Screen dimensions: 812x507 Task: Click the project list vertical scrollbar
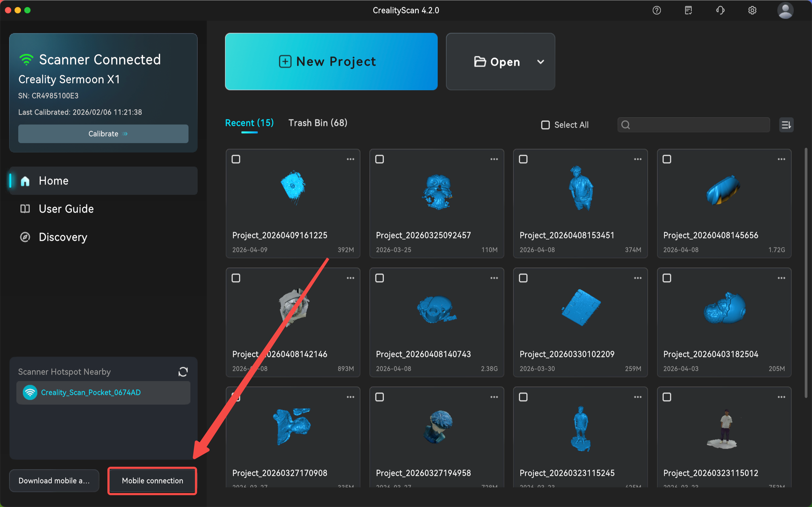coord(806,272)
